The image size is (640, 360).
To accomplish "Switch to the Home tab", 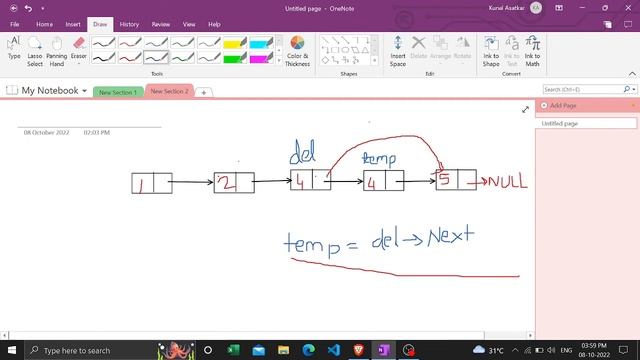I will tap(44, 24).
